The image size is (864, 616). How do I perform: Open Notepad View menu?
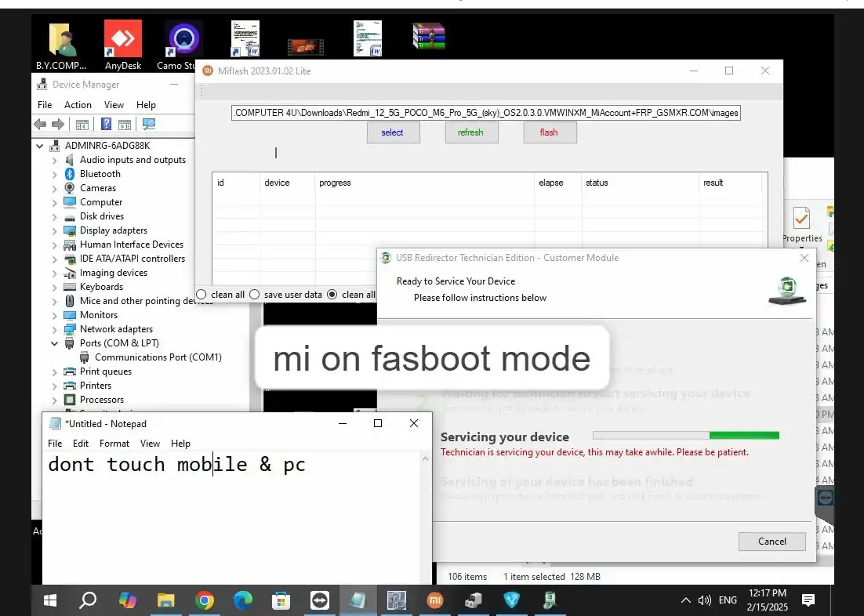tap(150, 444)
